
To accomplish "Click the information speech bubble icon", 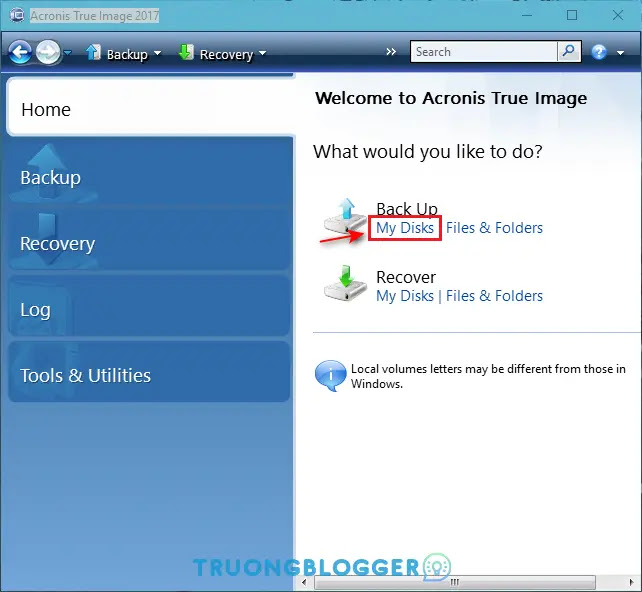I will pyautogui.click(x=330, y=375).
